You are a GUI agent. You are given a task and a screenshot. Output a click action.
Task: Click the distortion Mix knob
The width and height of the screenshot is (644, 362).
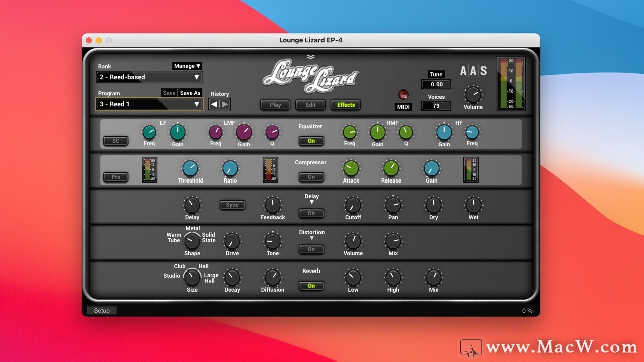coord(393,241)
